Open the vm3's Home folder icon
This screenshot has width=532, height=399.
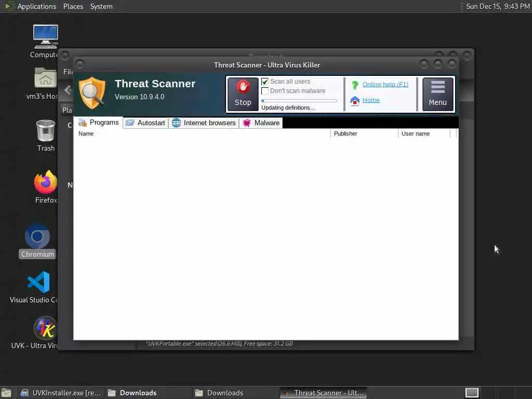click(45, 78)
